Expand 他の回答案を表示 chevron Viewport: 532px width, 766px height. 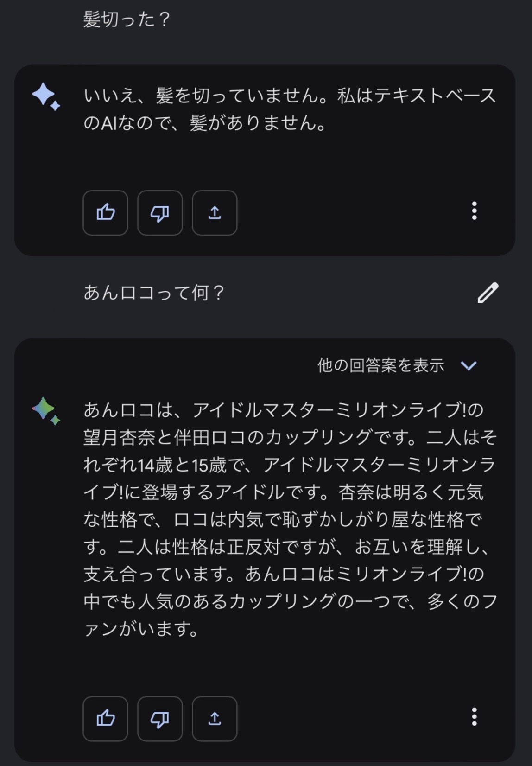(469, 366)
